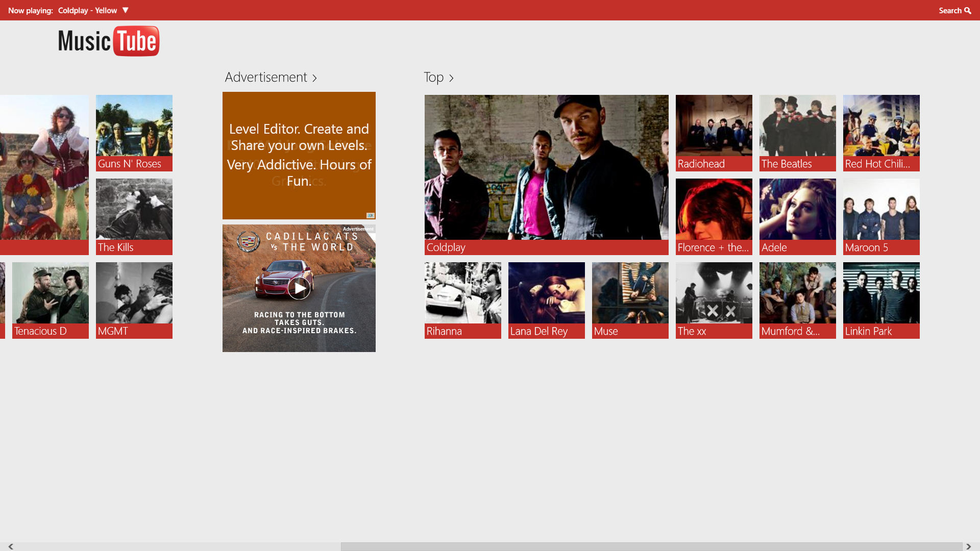Click the Tenacious D artist icon

[x=50, y=300]
